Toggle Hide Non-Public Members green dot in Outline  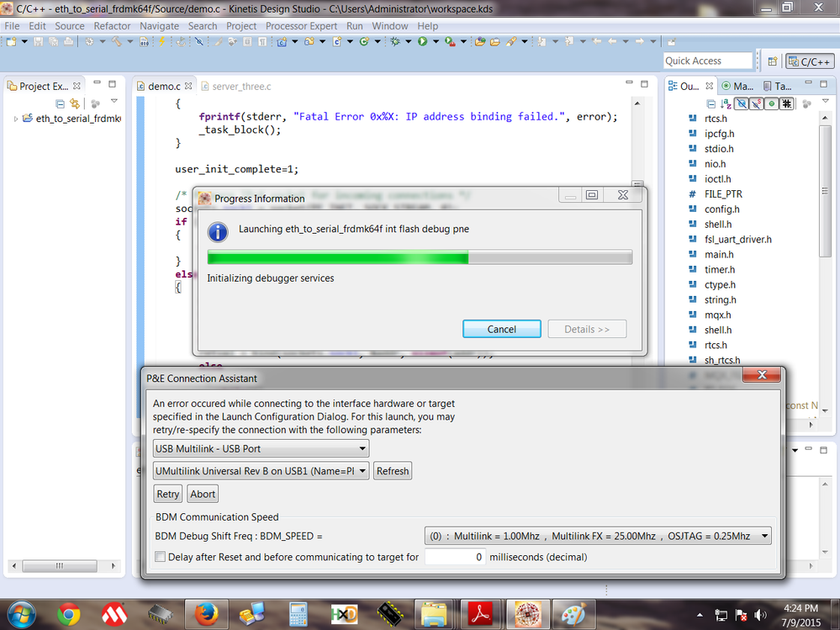click(771, 103)
